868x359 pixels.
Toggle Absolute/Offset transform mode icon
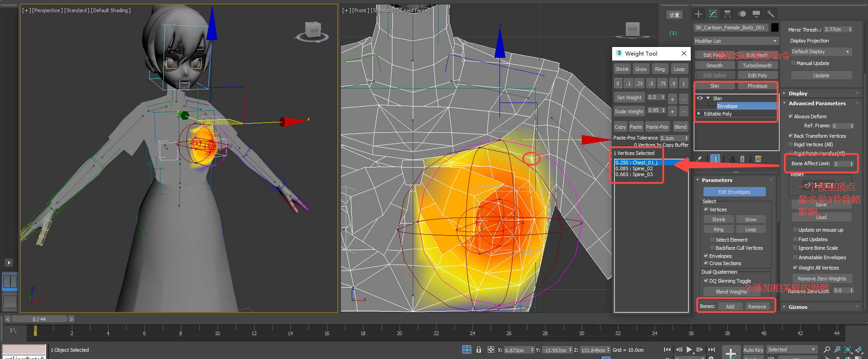491,350
